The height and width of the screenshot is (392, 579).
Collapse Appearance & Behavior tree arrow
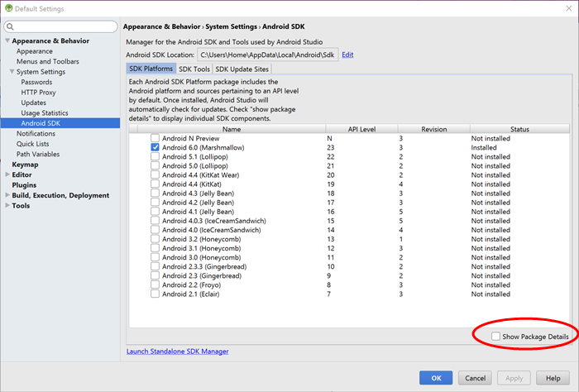click(x=7, y=41)
